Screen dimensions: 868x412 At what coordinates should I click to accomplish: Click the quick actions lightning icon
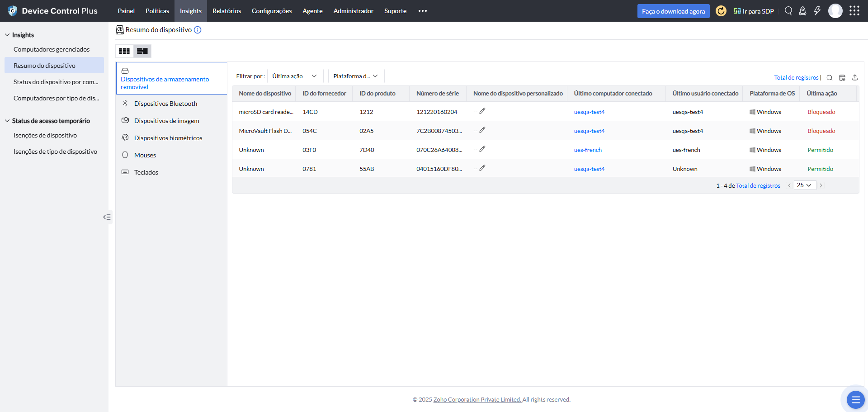point(817,11)
